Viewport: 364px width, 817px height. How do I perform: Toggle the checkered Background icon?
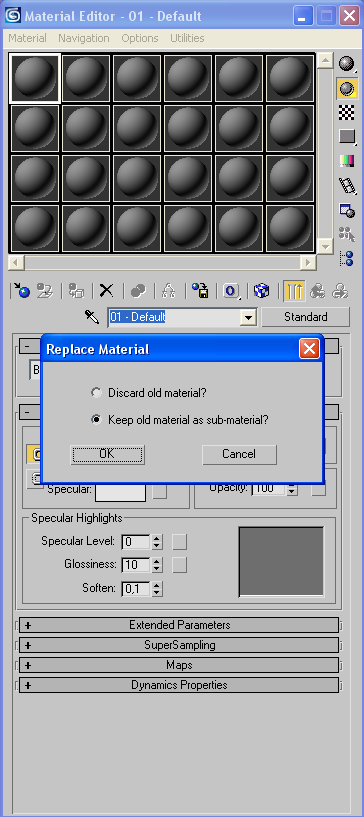347,112
